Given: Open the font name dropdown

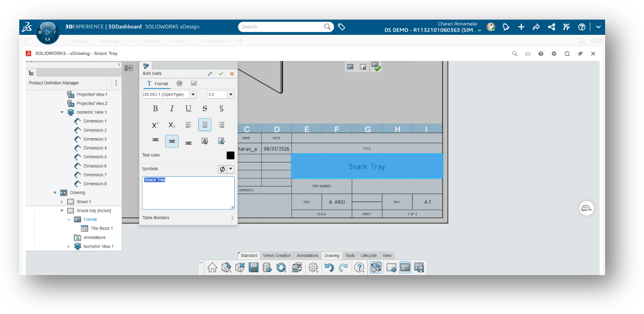Looking at the screenshot, I should point(193,95).
